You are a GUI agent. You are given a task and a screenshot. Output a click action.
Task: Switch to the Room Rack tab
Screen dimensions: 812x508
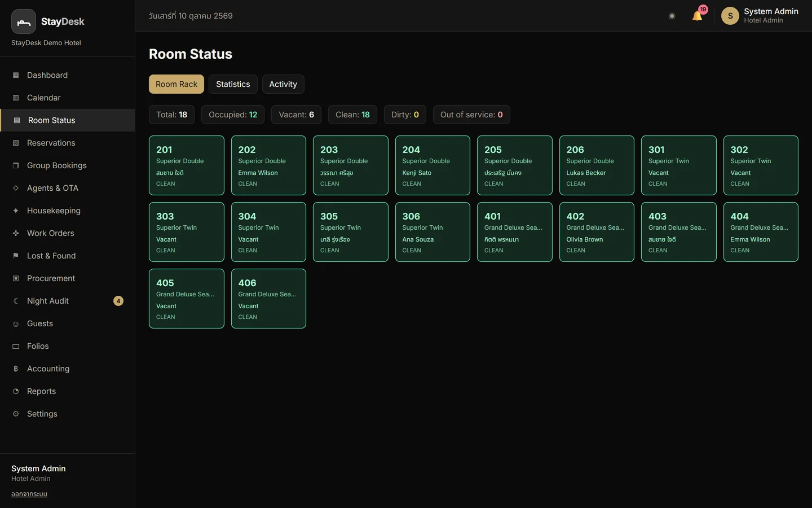pos(176,84)
